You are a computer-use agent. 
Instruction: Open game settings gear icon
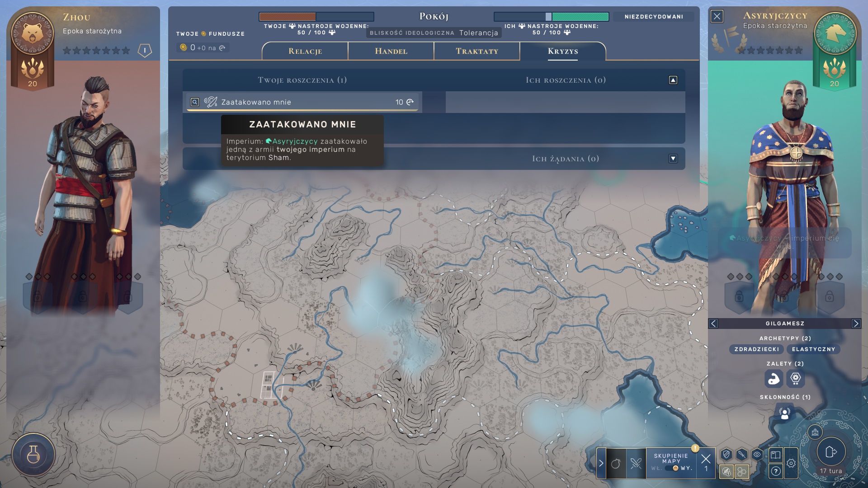click(x=791, y=463)
